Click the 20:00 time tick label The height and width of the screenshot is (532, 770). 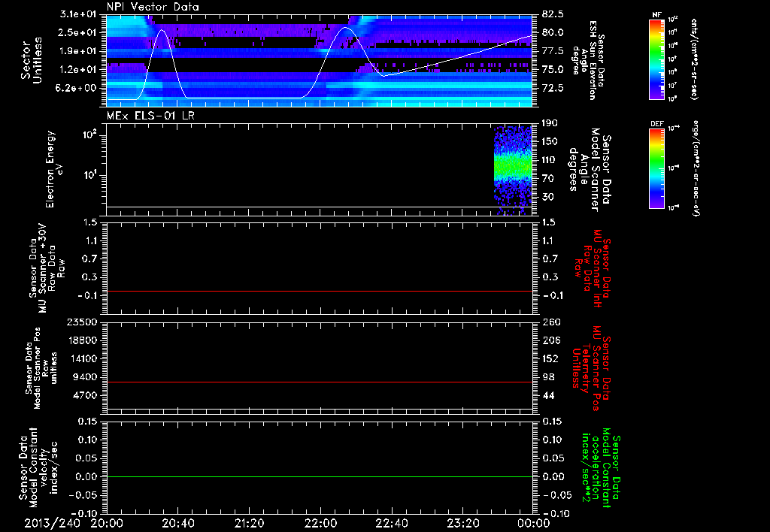point(107,523)
